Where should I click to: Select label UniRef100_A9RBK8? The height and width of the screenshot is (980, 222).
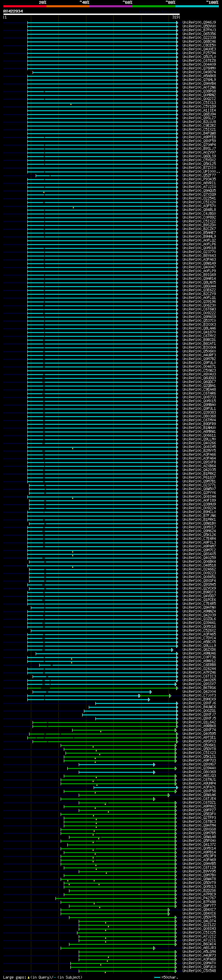[x=199, y=726]
